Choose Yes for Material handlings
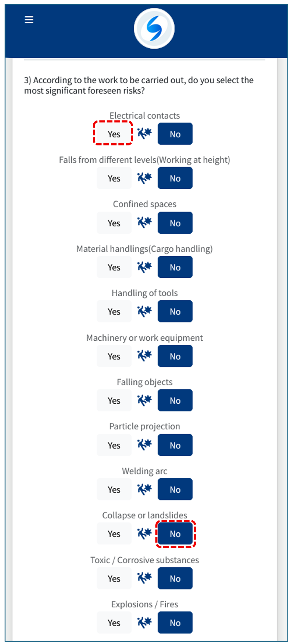This screenshot has width=292, height=644. click(114, 267)
